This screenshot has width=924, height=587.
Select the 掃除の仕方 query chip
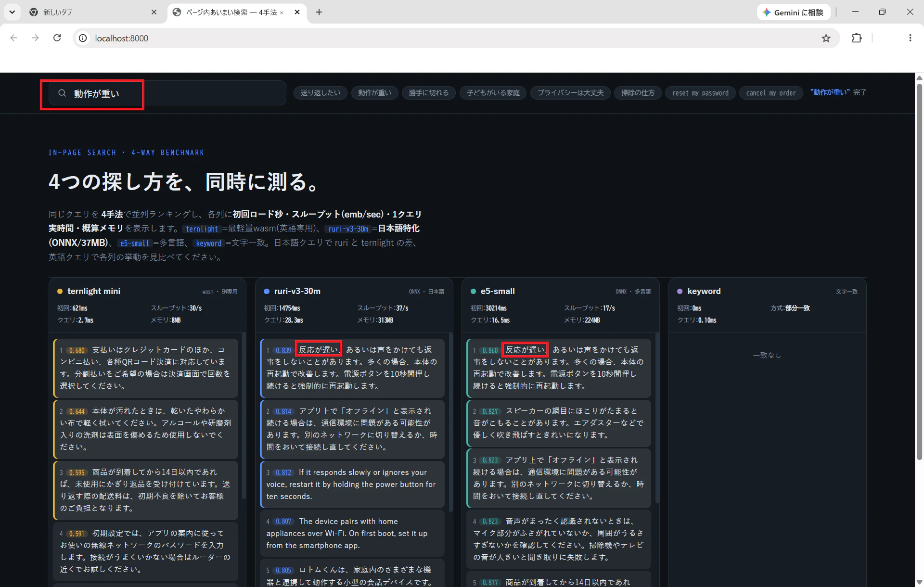pos(638,93)
